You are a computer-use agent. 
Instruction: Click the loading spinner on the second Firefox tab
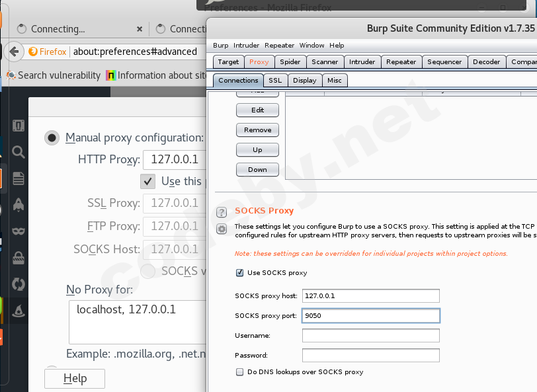(161, 29)
